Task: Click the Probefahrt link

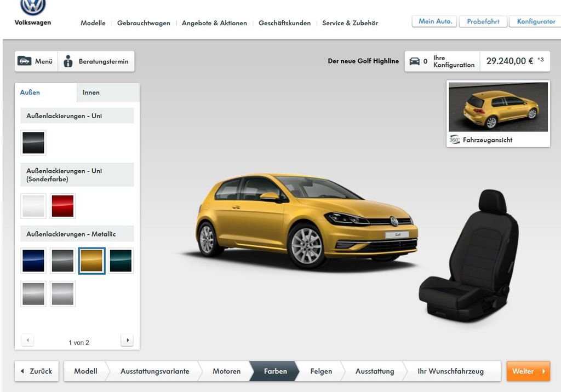Action: [x=483, y=21]
